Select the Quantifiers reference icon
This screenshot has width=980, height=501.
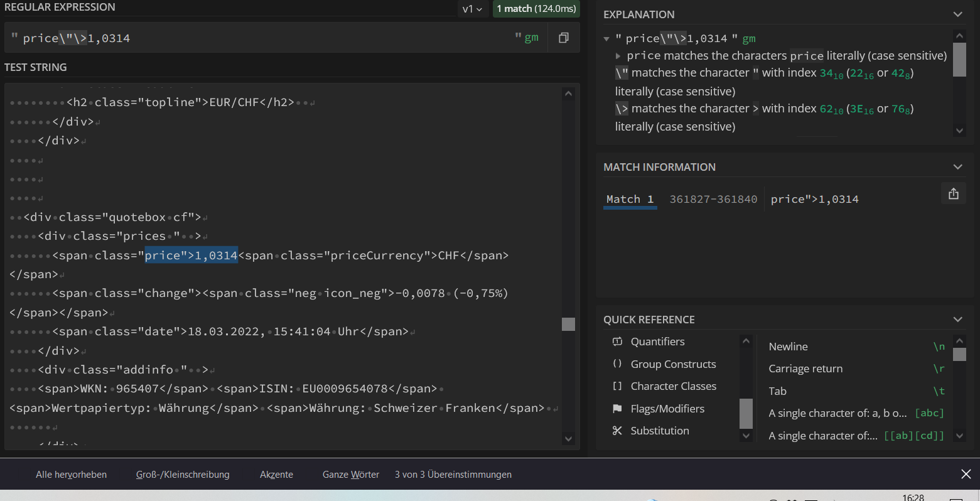click(617, 342)
